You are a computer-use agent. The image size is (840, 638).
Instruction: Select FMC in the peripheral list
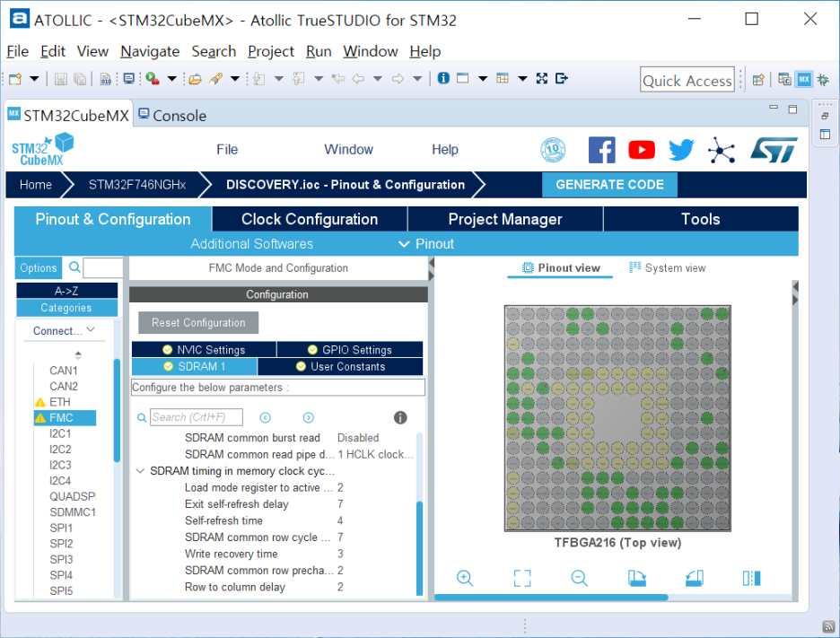65,418
